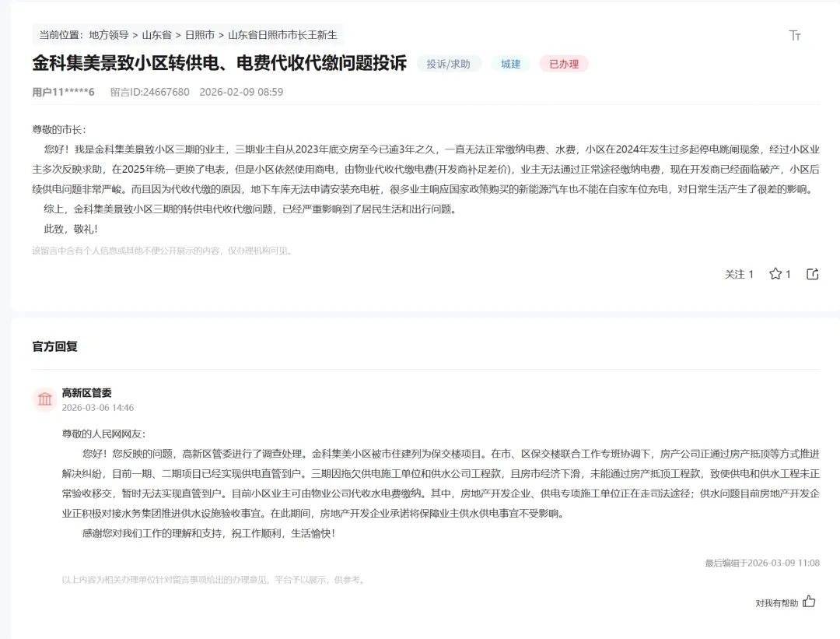The image size is (840, 639).
Task: Click the disclaimer 以上内容为相关办理单位
Action: point(213,580)
